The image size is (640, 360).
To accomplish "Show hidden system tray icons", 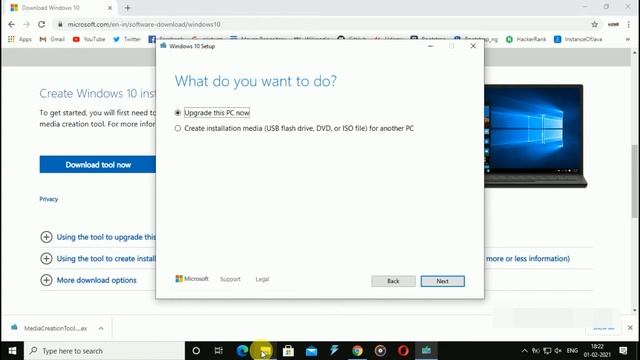I will click(x=524, y=351).
